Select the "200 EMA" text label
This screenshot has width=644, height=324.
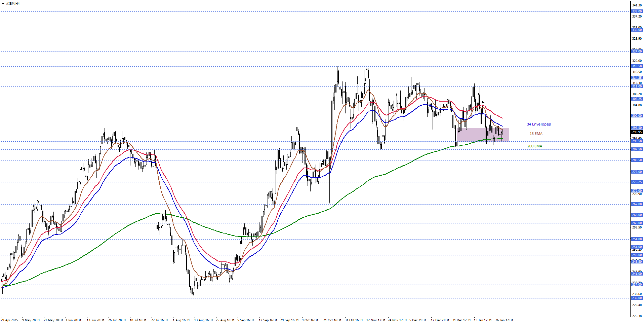click(534, 146)
